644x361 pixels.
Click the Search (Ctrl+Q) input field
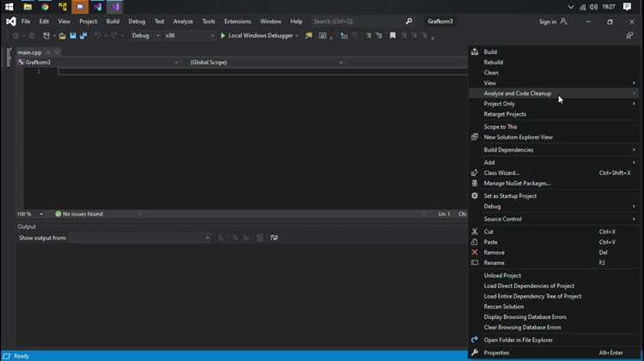pyautogui.click(x=357, y=21)
